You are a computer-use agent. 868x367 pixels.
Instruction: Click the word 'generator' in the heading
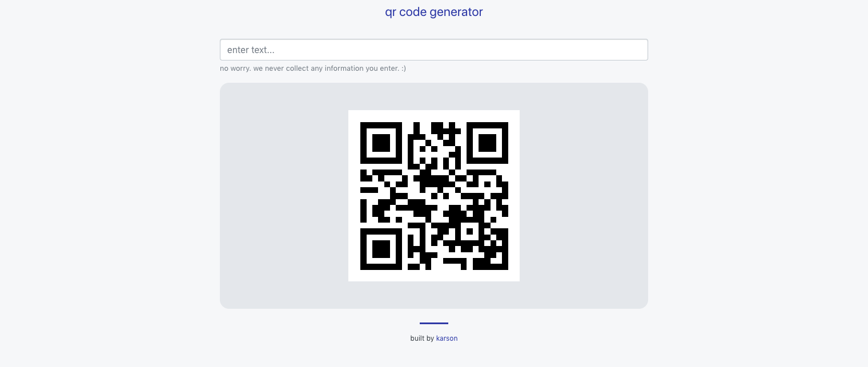pos(457,12)
